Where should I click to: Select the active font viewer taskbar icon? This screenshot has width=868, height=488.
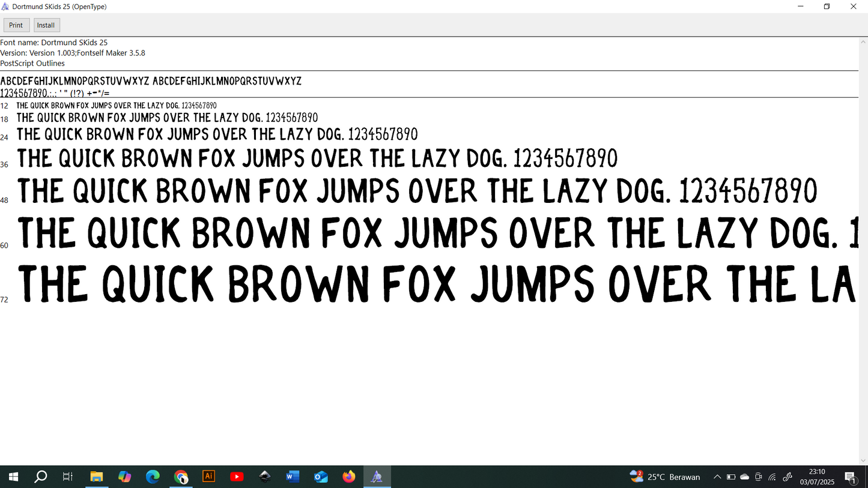[x=377, y=477]
